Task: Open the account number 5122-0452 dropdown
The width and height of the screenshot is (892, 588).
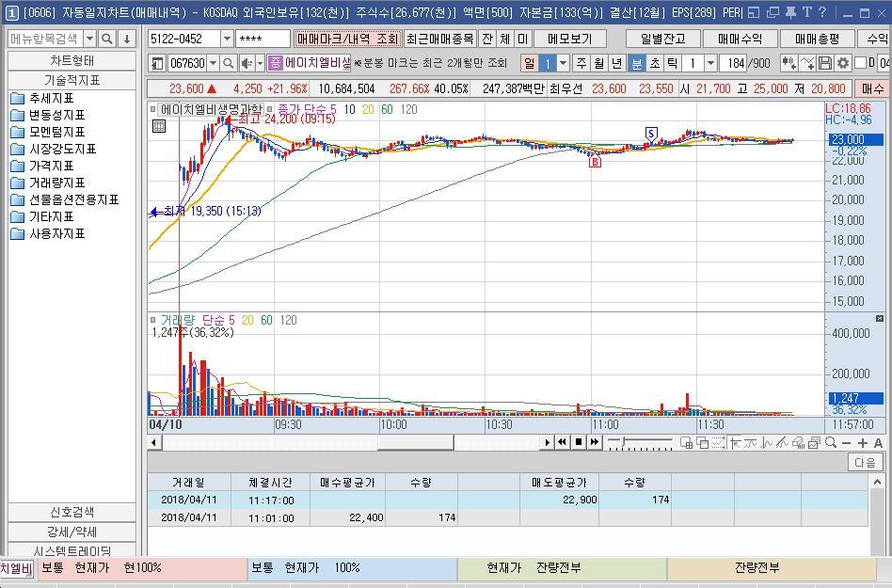Action: [x=227, y=39]
